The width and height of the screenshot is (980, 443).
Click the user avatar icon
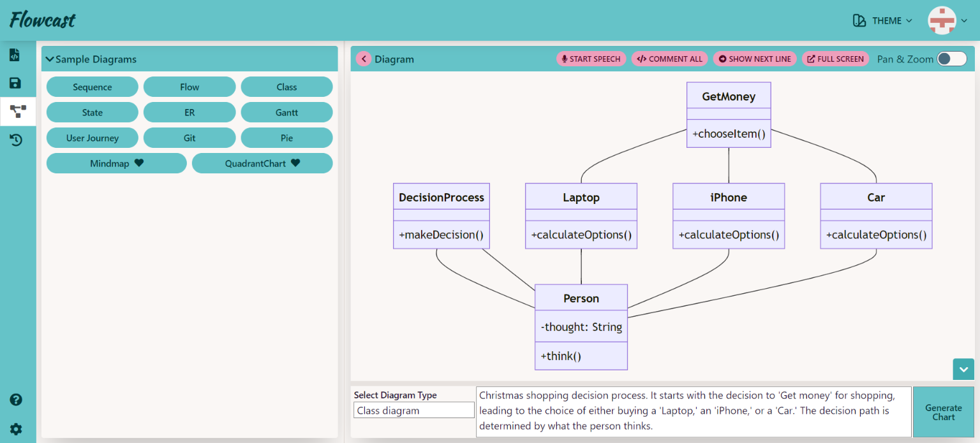click(942, 21)
